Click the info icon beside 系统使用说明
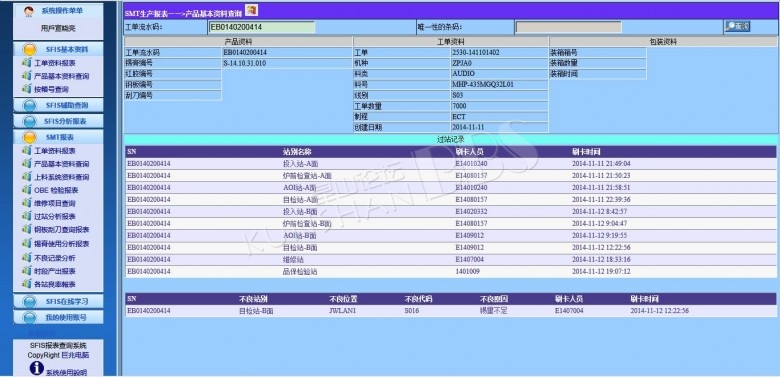 coord(37,368)
